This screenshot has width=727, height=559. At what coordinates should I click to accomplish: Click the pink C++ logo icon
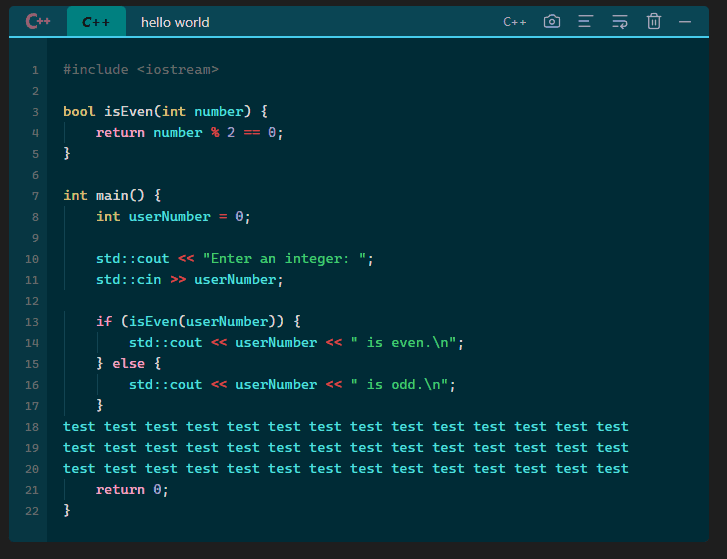38,21
